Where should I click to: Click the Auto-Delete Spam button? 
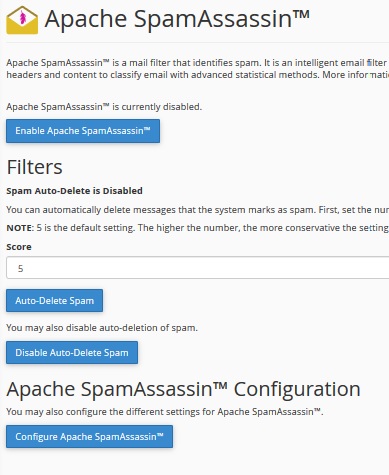coord(54,301)
